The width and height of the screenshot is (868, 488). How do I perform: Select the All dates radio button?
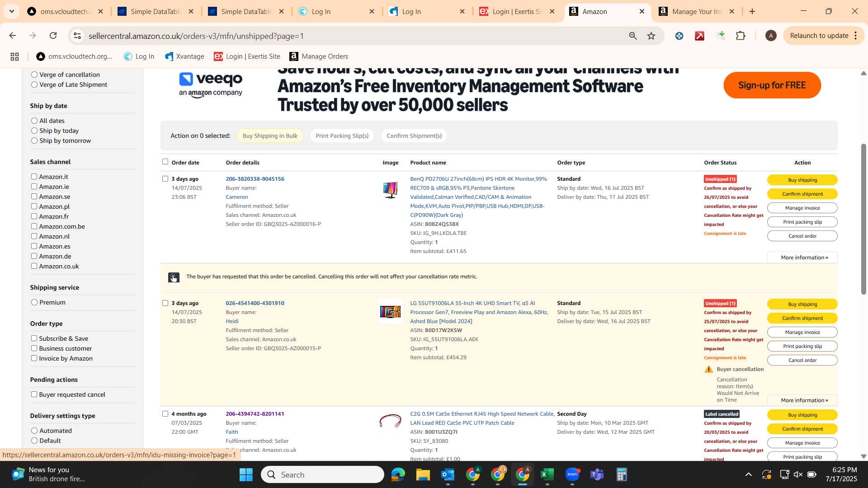[34, 121]
